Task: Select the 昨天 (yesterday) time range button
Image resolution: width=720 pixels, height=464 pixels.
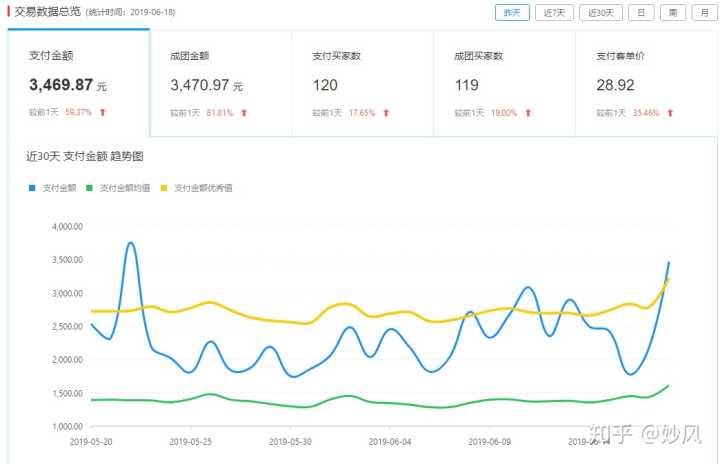Action: click(512, 13)
